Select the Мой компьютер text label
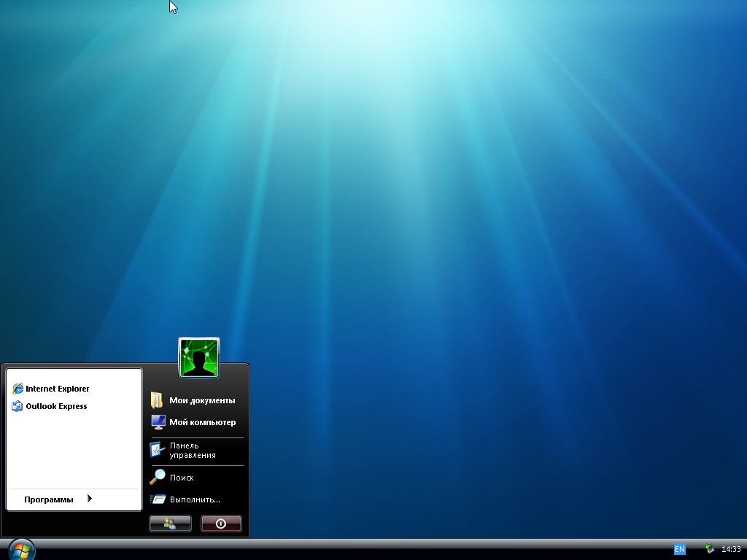 [x=202, y=422]
